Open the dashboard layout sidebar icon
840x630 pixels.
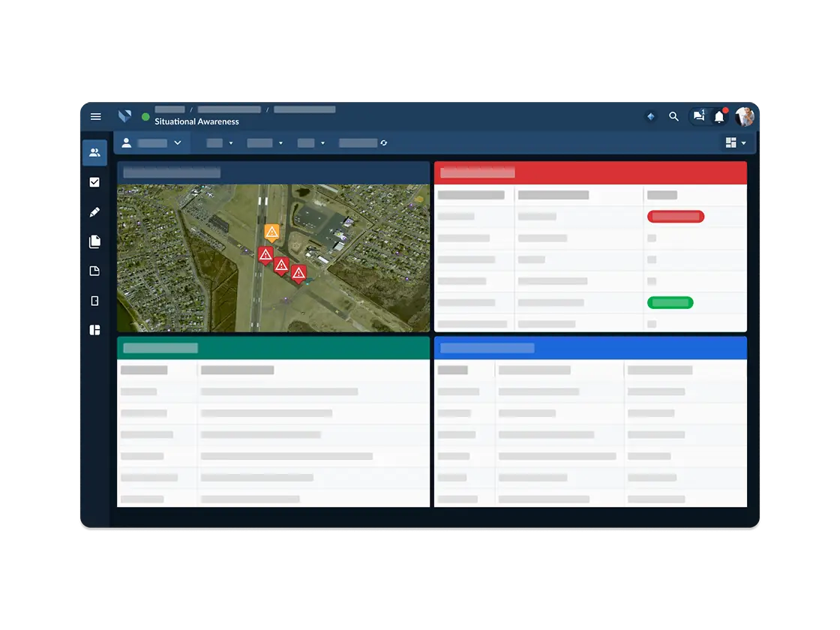pyautogui.click(x=94, y=330)
